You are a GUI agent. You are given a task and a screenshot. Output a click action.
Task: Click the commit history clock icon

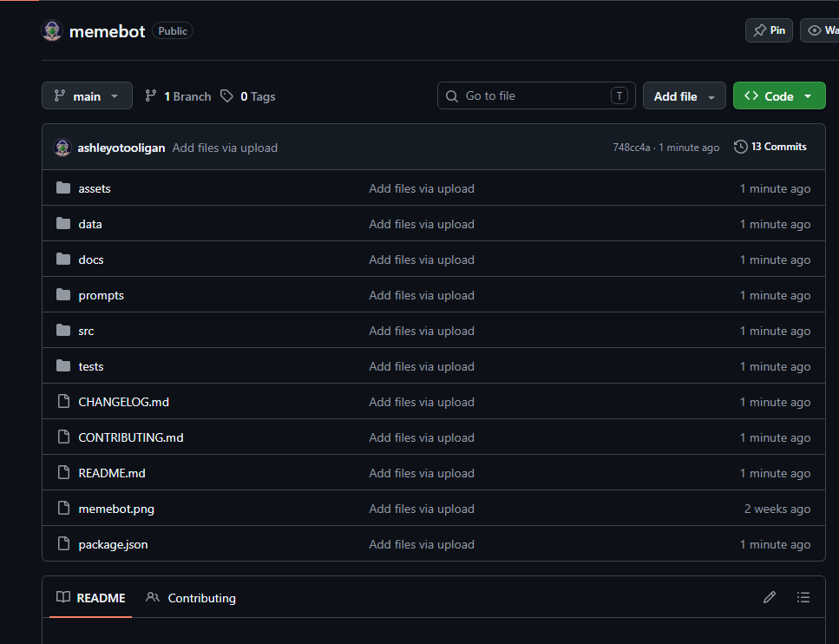741,147
